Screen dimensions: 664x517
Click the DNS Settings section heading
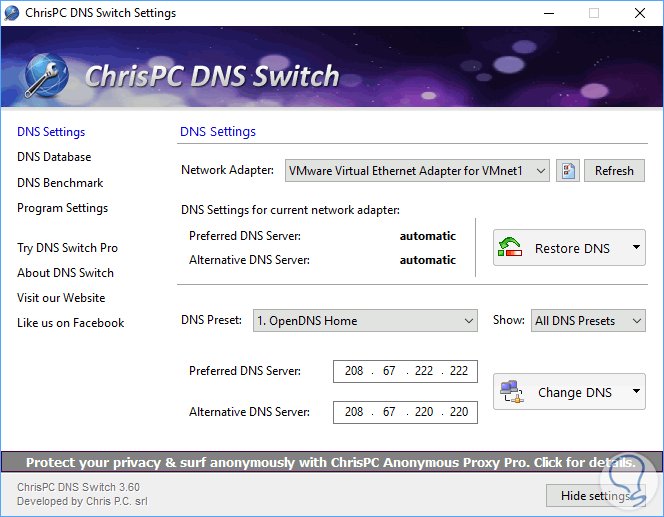(x=218, y=132)
